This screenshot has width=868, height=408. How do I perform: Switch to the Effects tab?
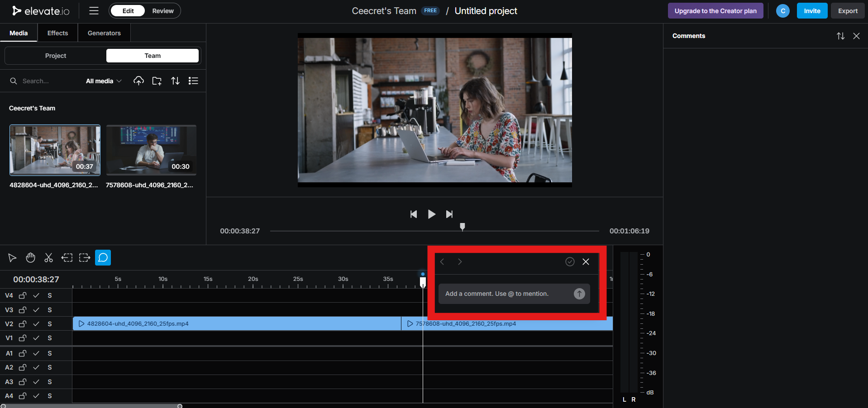(x=57, y=33)
